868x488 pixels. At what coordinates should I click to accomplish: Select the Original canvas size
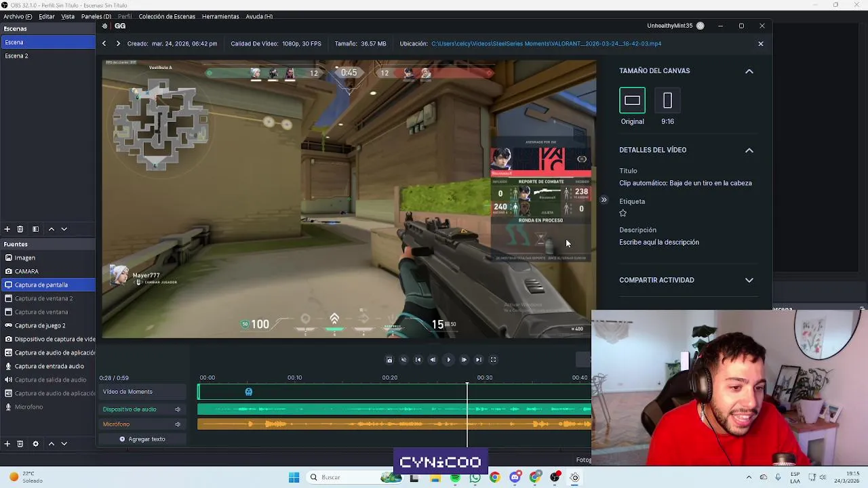click(632, 100)
